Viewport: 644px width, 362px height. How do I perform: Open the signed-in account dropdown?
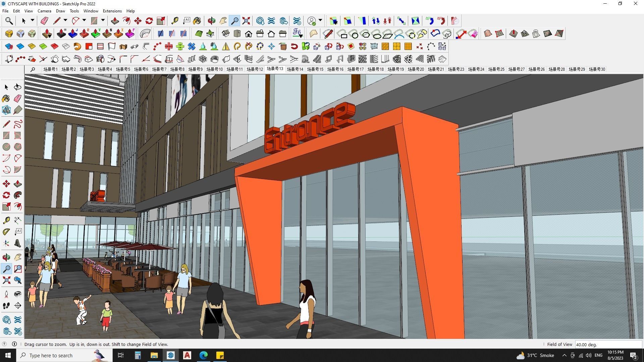point(320,20)
